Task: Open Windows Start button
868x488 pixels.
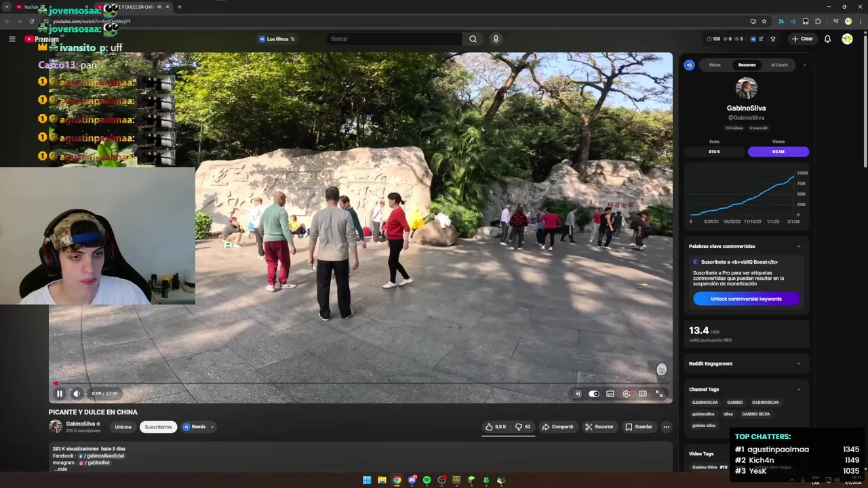Action: (x=367, y=480)
